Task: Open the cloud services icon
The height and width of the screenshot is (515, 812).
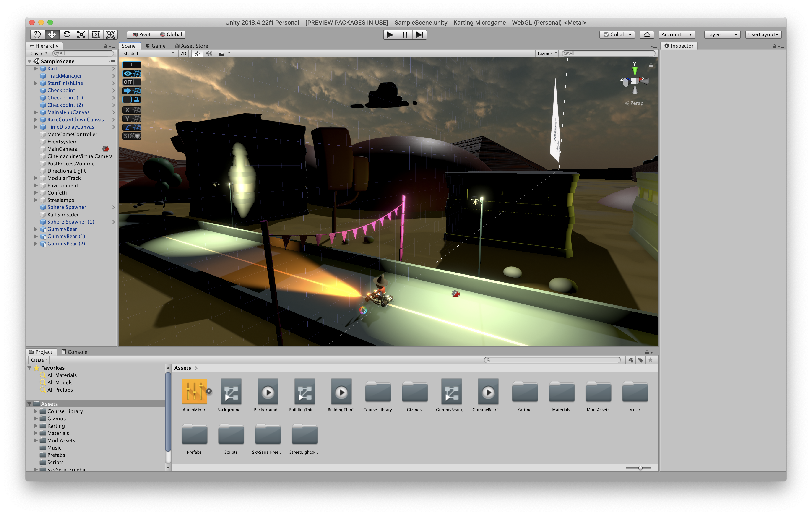Action: point(646,34)
